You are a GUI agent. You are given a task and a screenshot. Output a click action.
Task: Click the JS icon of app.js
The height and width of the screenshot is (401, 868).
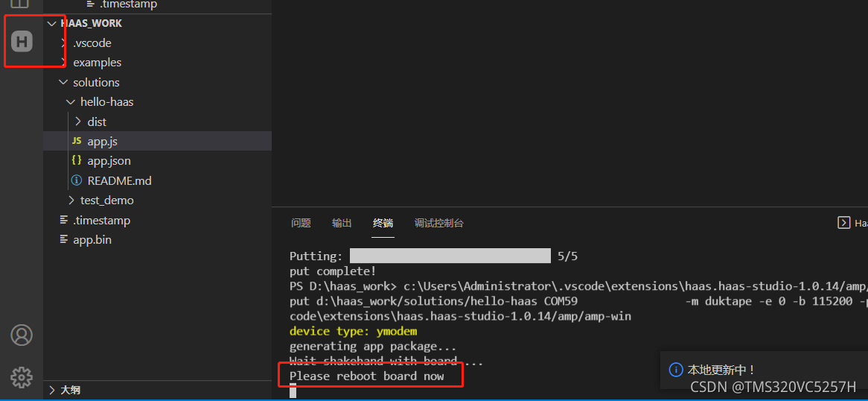click(x=77, y=141)
